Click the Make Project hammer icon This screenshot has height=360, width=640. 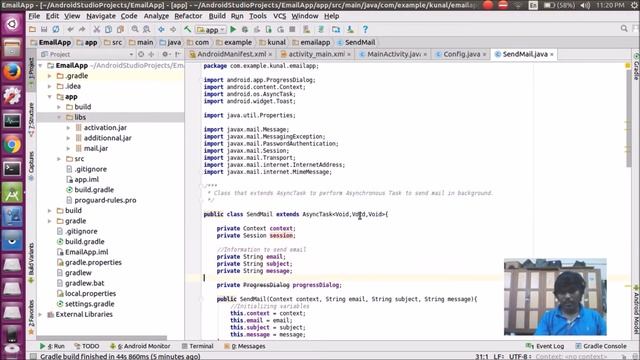187,29
